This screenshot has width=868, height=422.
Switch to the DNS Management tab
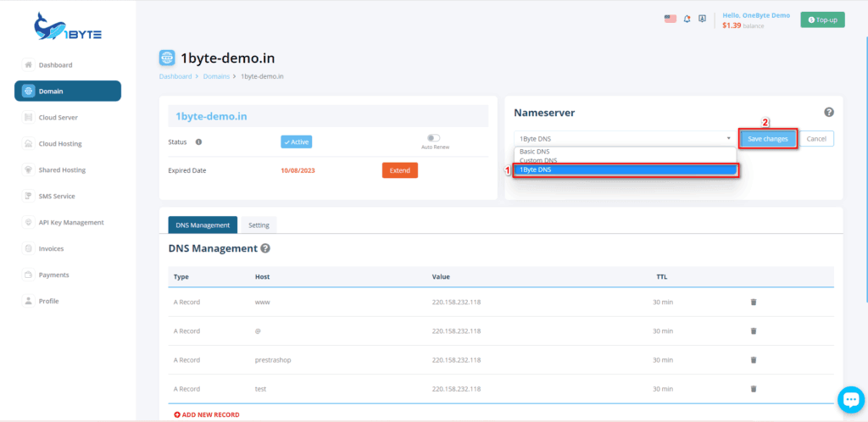click(x=203, y=225)
